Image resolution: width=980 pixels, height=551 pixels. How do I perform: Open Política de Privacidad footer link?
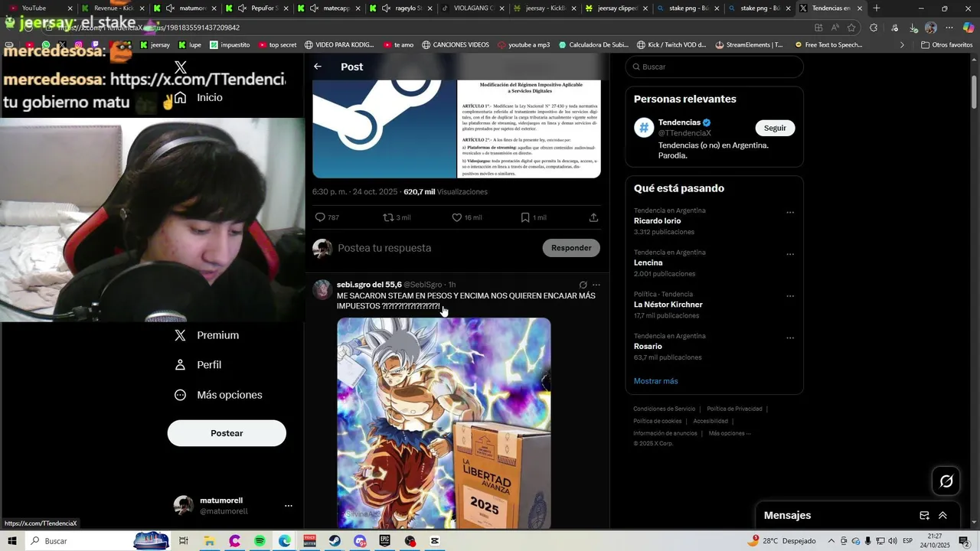(734, 409)
